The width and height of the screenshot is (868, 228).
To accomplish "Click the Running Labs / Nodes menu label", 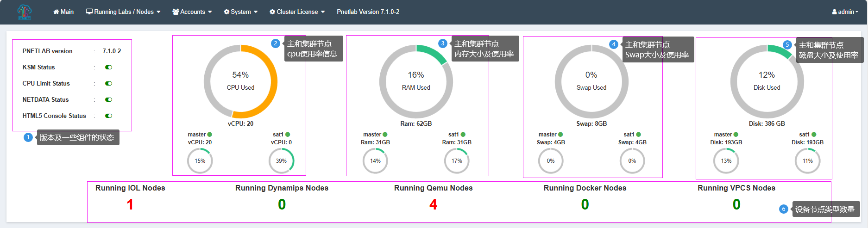I will tap(124, 12).
